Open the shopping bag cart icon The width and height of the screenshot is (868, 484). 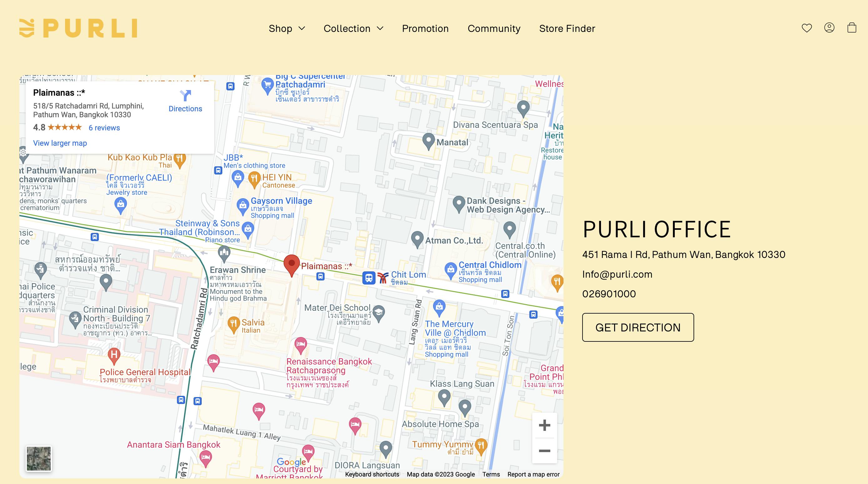point(852,28)
